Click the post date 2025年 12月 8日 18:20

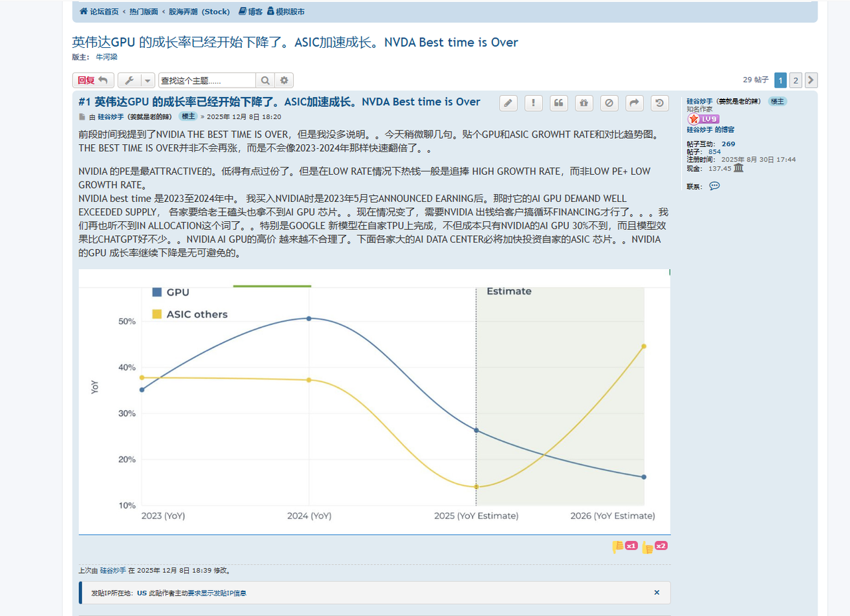click(244, 116)
